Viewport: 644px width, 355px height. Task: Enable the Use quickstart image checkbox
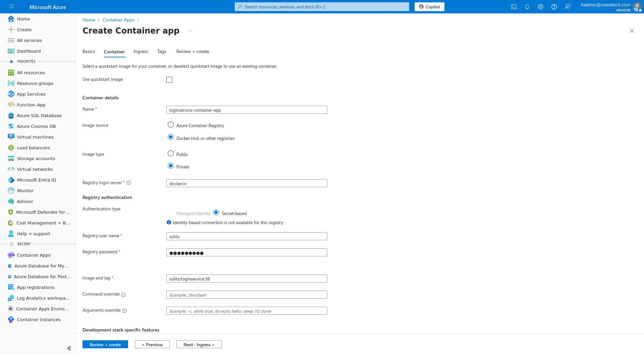tap(169, 80)
